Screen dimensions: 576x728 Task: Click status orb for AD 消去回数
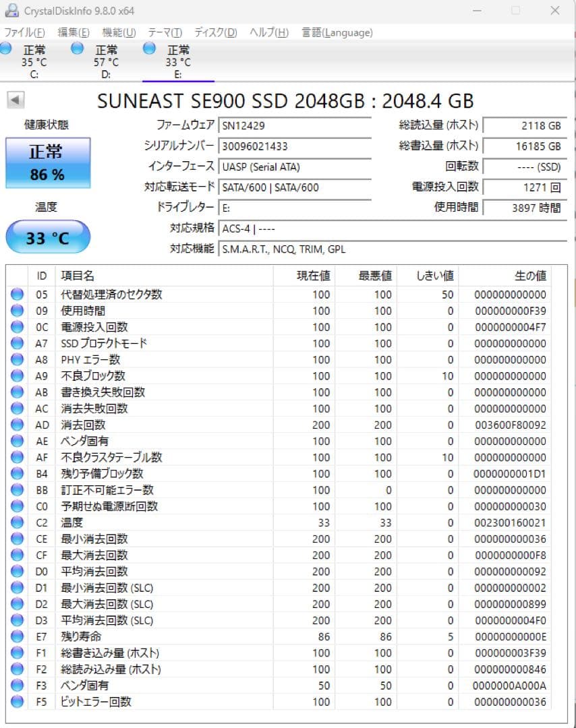click(17, 425)
